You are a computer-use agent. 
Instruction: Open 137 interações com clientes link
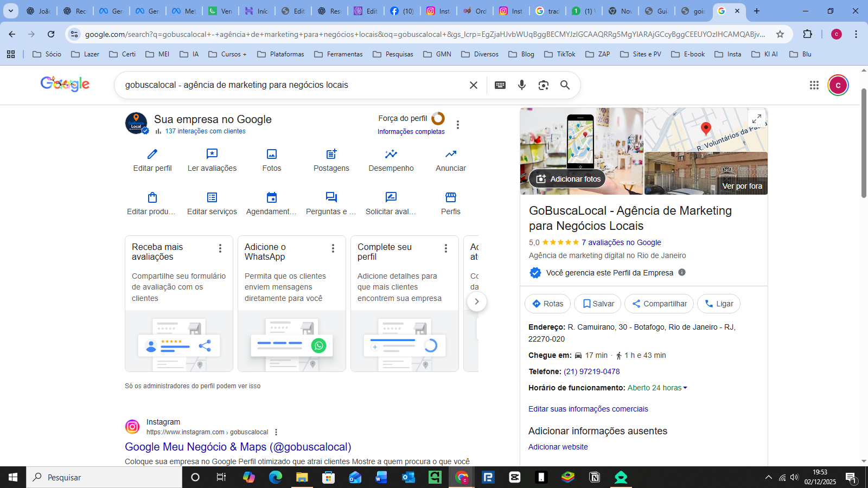(x=205, y=131)
